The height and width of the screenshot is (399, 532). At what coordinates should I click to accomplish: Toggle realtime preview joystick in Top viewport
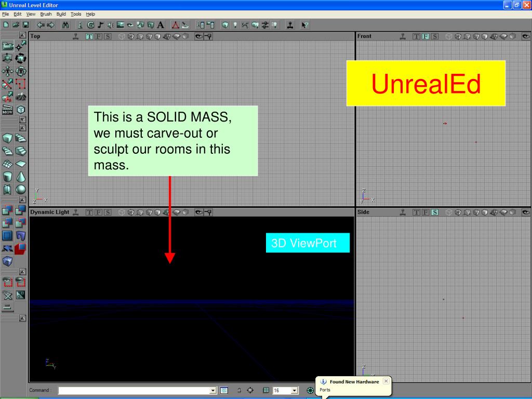[x=76, y=36]
